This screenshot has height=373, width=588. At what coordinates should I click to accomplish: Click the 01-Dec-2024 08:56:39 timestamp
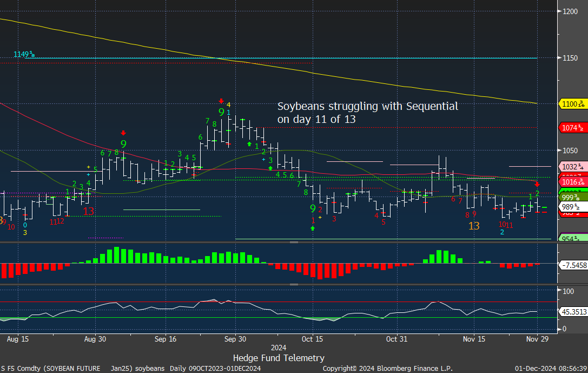[x=551, y=369]
